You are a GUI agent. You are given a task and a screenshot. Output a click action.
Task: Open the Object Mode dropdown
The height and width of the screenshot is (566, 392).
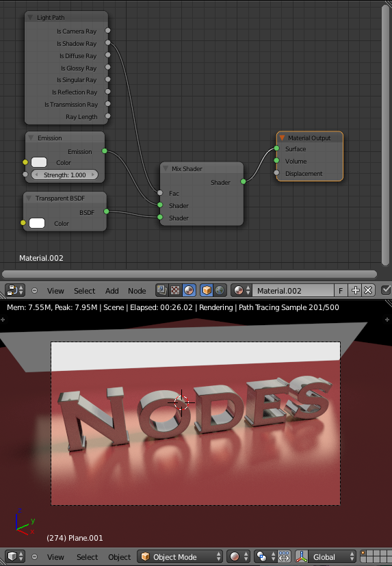pyautogui.click(x=181, y=556)
